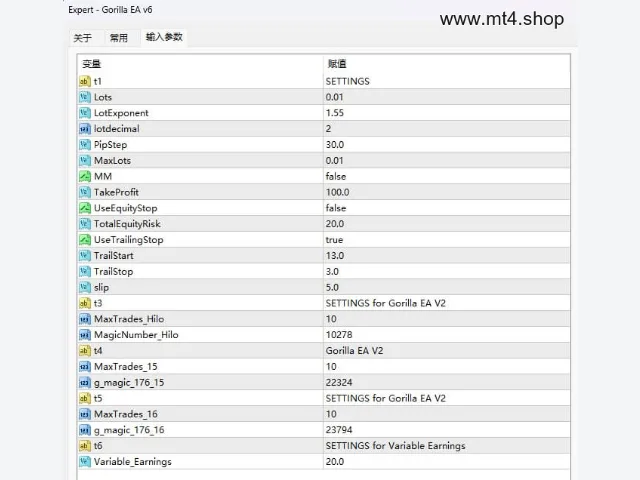Click the boolean icon beside UseTrailingStop
Viewport: 640px width, 480px height.
[x=84, y=240]
